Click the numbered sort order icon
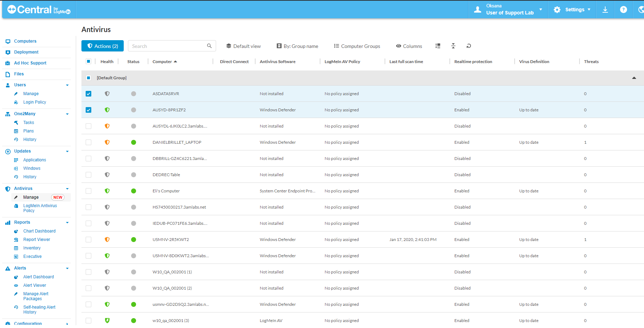This screenshot has height=328, width=644. pos(438,46)
